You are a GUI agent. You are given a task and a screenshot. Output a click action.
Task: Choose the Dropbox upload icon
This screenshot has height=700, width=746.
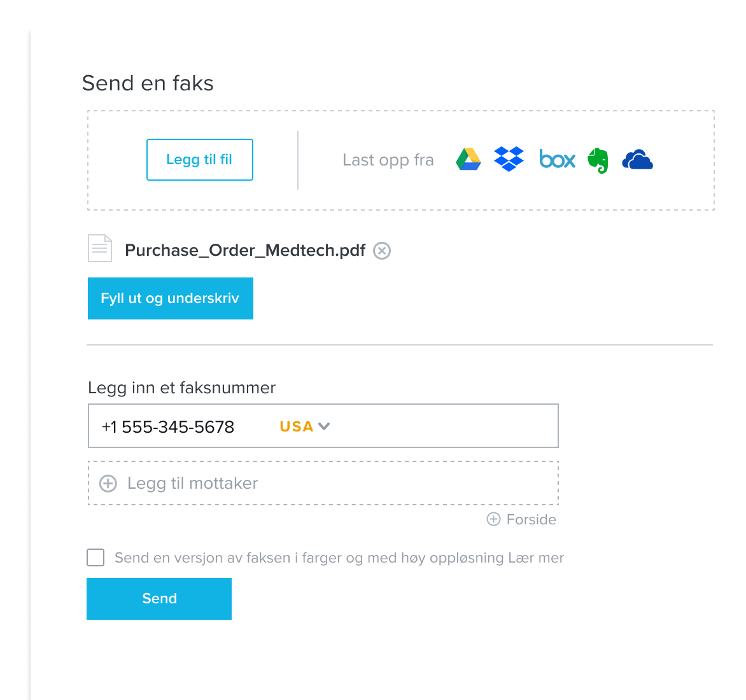(509, 159)
